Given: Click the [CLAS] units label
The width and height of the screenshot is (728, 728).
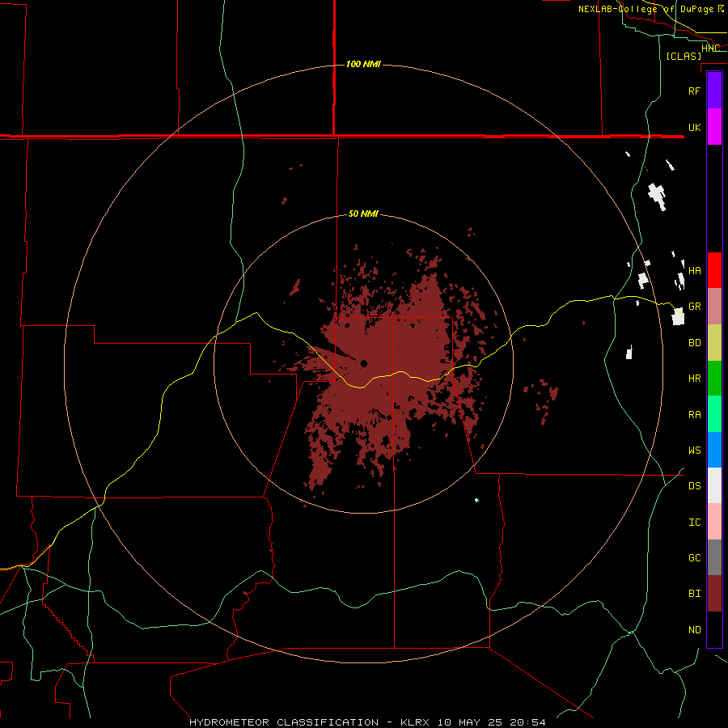Looking at the screenshot, I should click(684, 56).
